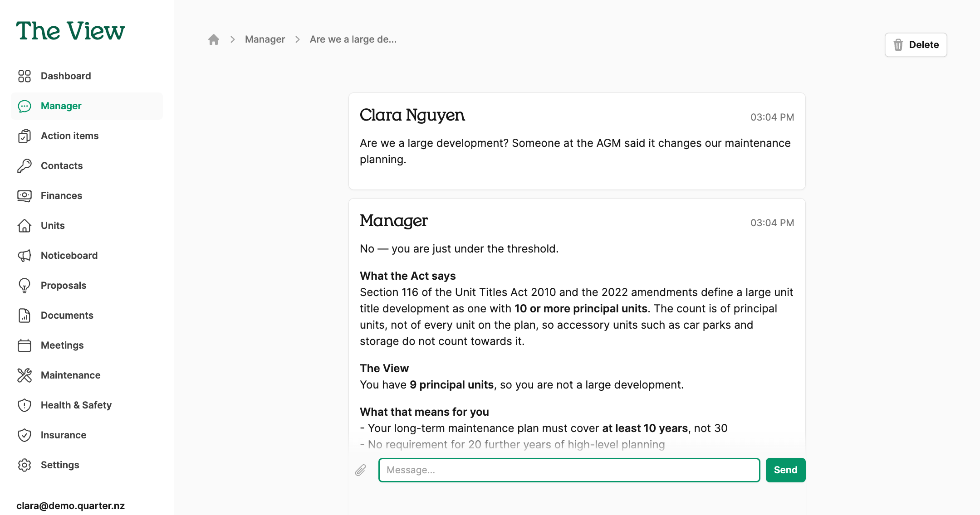Image resolution: width=980 pixels, height=515 pixels.
Task: Click the Health & Safety shield icon
Action: point(24,405)
